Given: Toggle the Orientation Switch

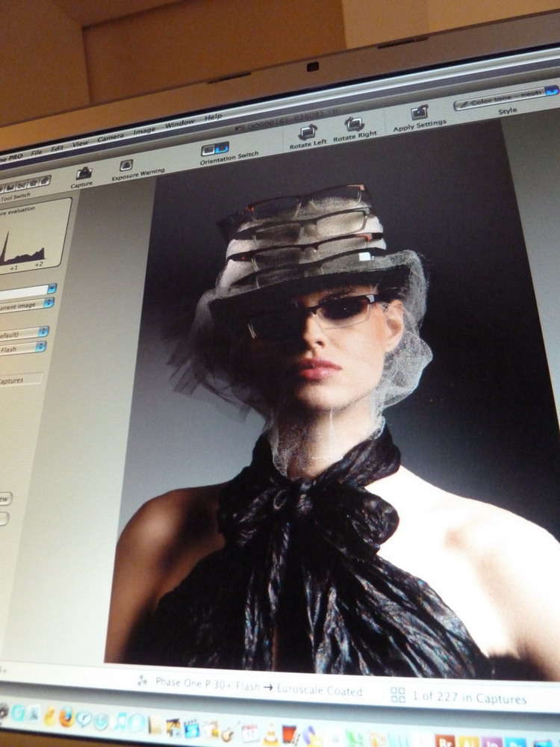Looking at the screenshot, I should click(x=215, y=149).
